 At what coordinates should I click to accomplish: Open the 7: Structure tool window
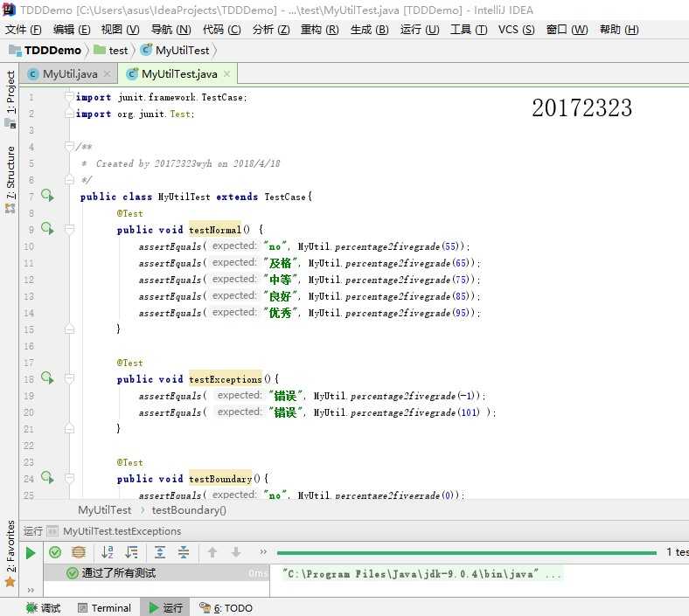[x=10, y=179]
